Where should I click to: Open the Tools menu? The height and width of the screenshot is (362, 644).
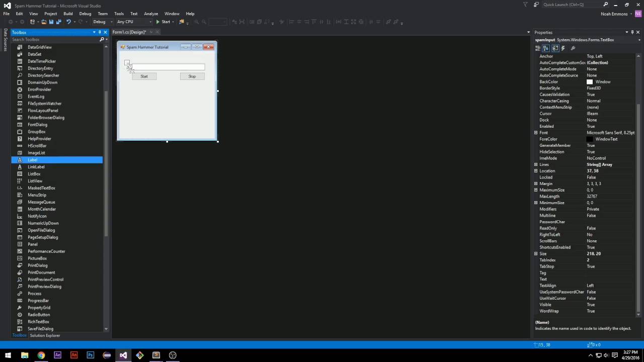(x=119, y=14)
